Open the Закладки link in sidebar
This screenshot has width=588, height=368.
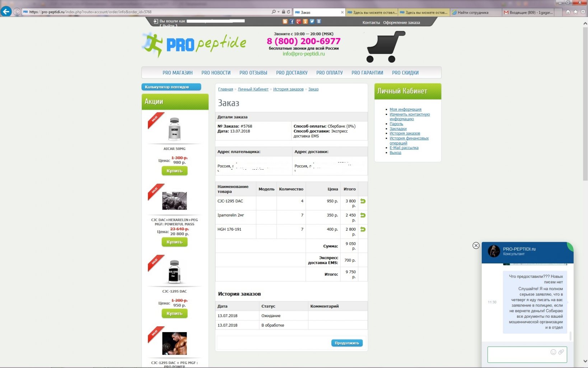pyautogui.click(x=398, y=129)
